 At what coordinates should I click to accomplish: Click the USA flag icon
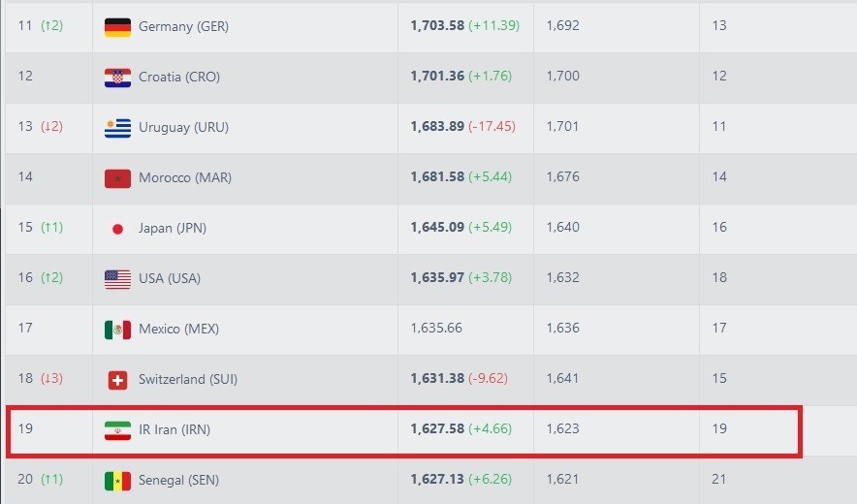tap(117, 279)
